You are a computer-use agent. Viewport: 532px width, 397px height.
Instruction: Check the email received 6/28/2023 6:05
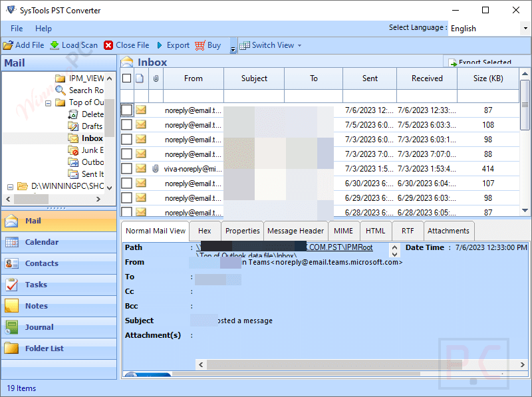tap(126, 211)
